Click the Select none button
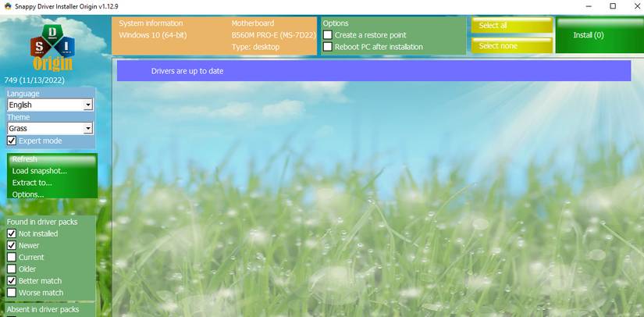Screen dimensions: 644x317 (x=512, y=45)
